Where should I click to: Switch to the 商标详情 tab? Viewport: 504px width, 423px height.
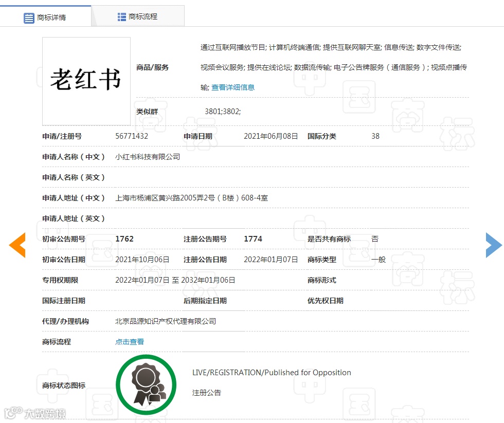[45, 16]
